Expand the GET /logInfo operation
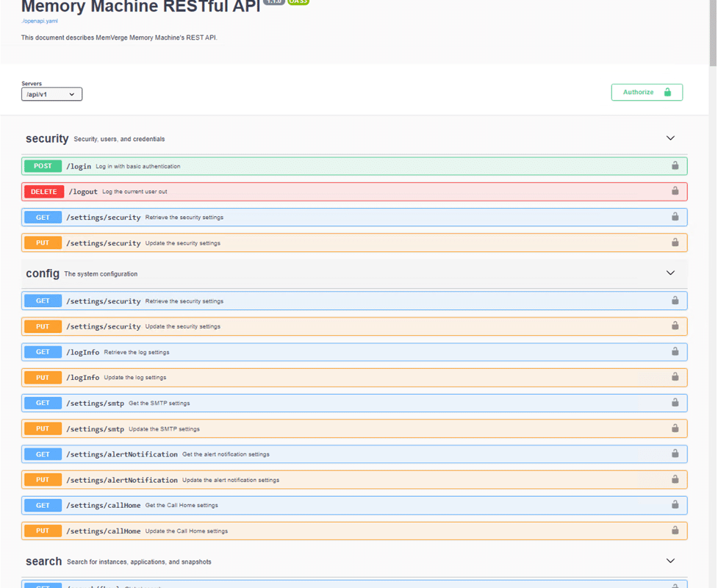 point(354,352)
